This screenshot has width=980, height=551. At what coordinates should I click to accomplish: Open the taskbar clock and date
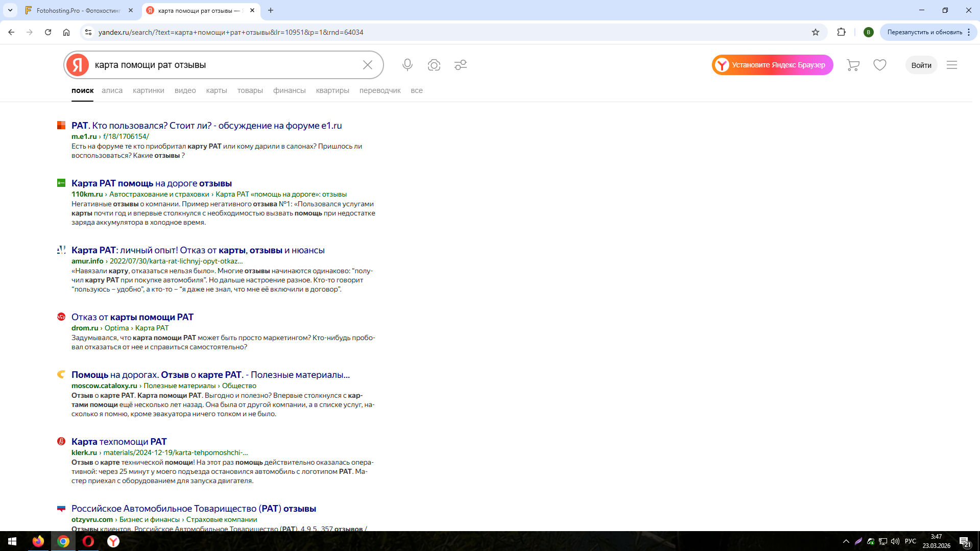point(936,541)
